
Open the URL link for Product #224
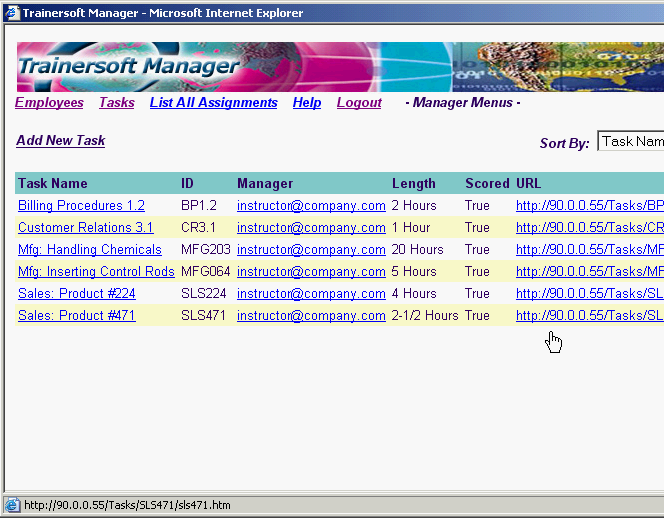coord(589,294)
